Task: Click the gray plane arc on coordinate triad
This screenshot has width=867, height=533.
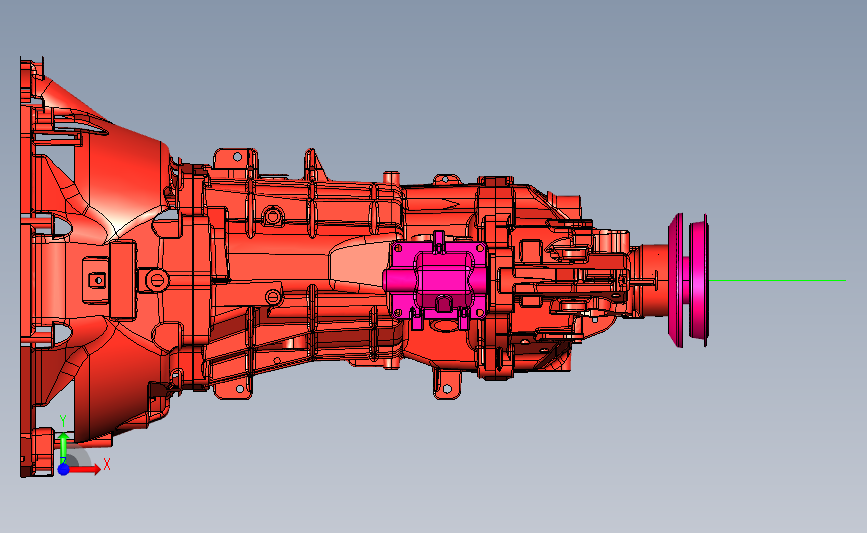Action: point(79,457)
